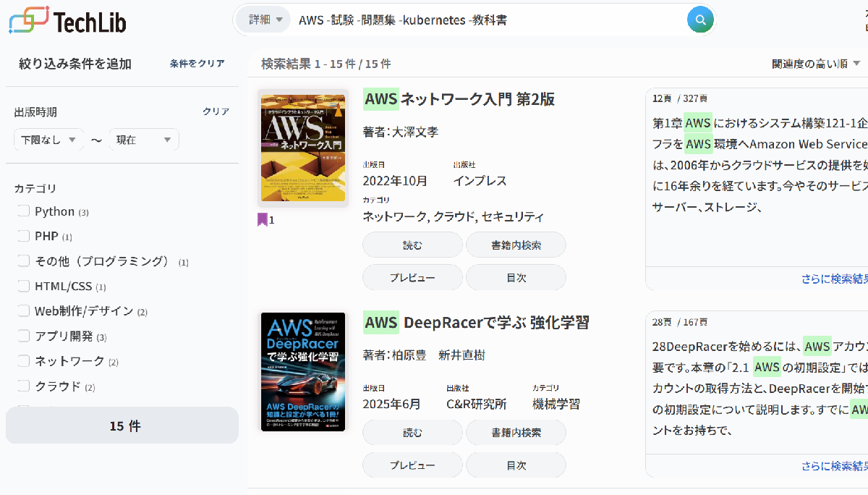Open the 下限なし publication start dropdown

(49, 140)
